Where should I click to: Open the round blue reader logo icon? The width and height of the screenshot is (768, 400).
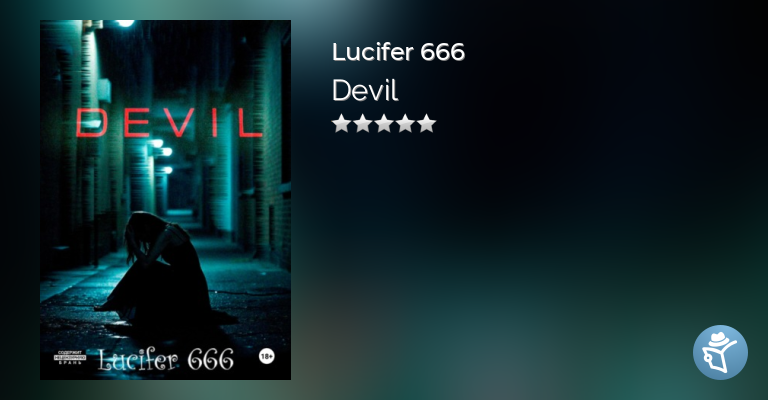click(x=720, y=352)
